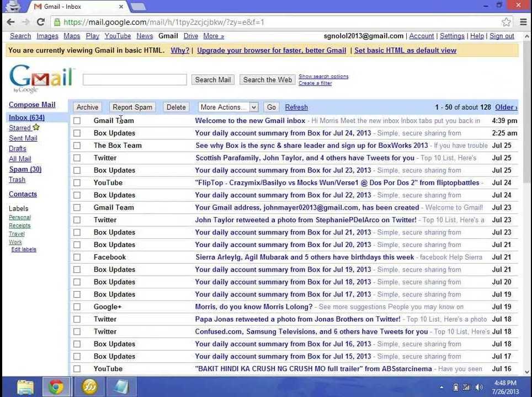The width and height of the screenshot is (532, 397).
Task: Open the Chrome hamburger menu
Action: click(x=523, y=22)
